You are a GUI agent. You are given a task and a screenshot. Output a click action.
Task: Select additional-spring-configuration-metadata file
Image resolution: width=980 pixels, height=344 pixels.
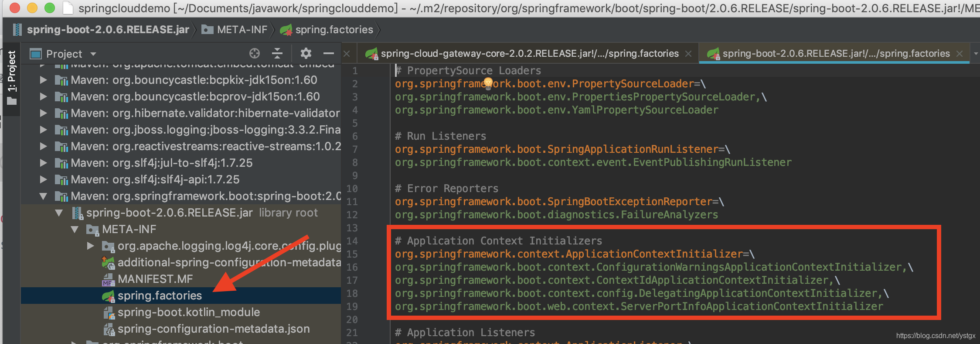(181, 262)
